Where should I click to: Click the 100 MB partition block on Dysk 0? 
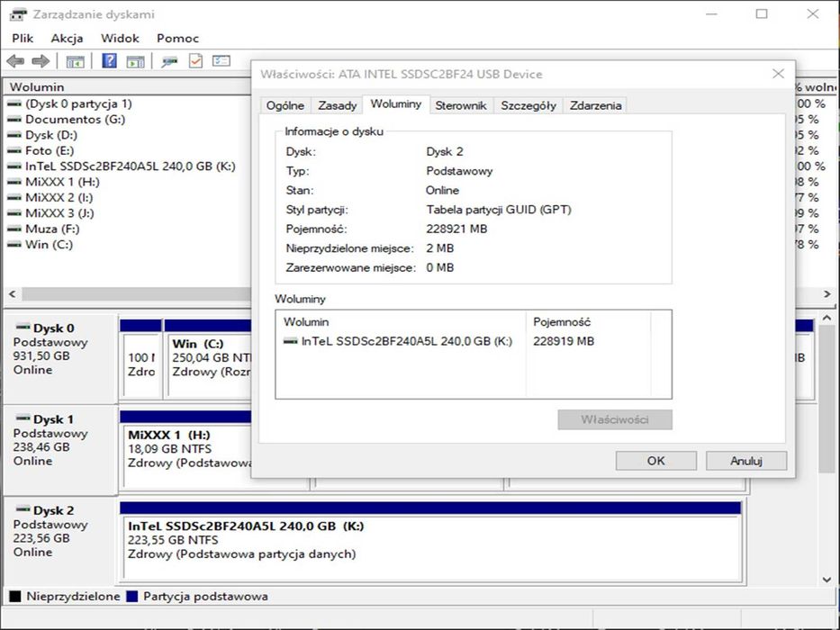coord(141,358)
